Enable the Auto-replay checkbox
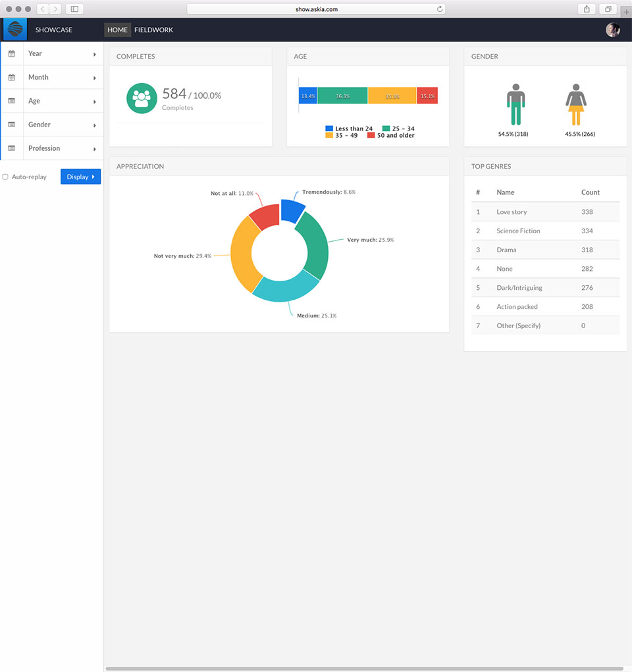Screen dimensions: 632x672 point(5,177)
